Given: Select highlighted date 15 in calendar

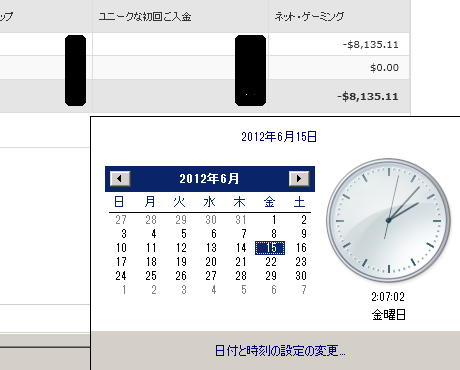Looking at the screenshot, I should pyautogui.click(x=270, y=248).
